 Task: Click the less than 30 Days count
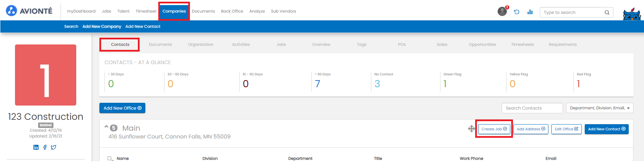click(111, 84)
